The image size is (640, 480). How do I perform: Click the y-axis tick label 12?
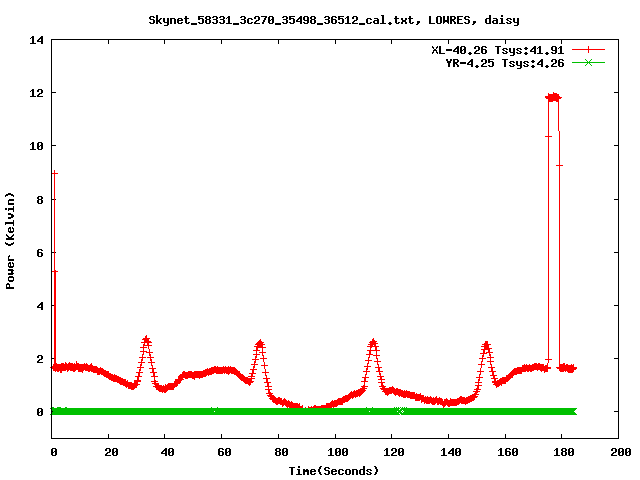[36, 93]
